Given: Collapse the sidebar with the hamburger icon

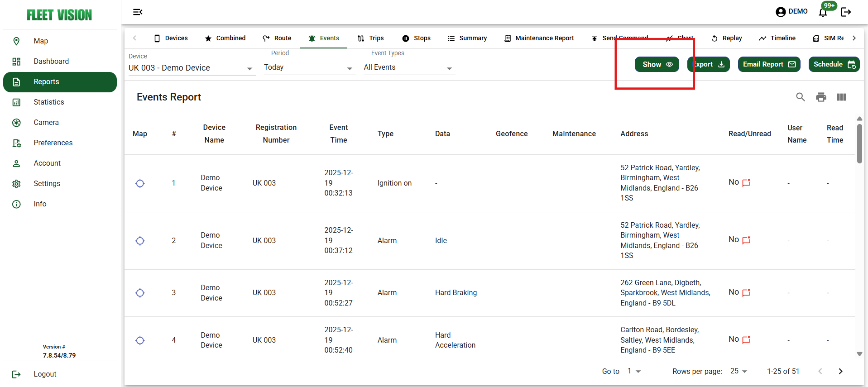Looking at the screenshot, I should (x=138, y=12).
